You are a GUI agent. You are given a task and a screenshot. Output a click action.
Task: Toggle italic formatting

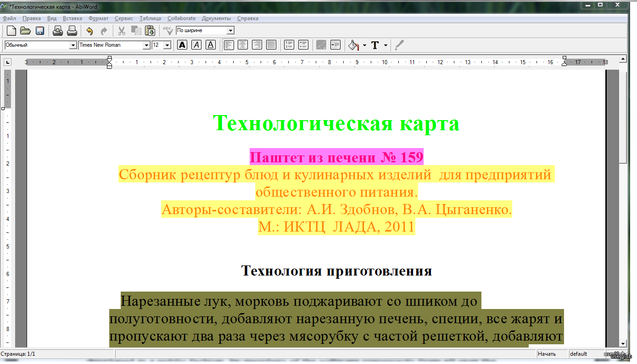pos(196,45)
